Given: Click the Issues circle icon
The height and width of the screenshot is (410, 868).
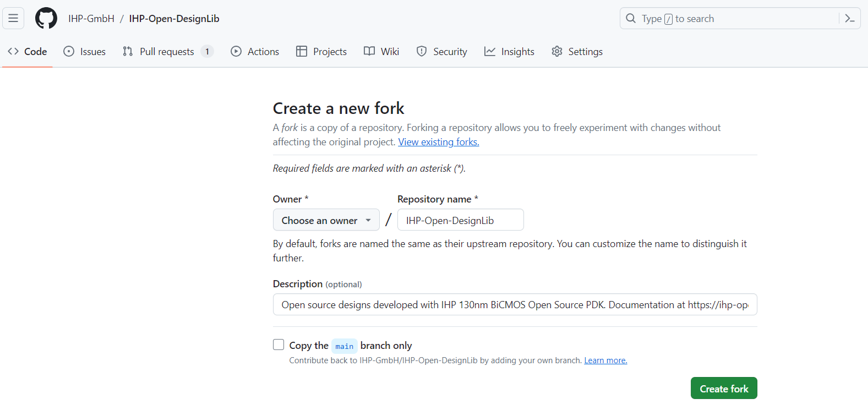Looking at the screenshot, I should (69, 51).
